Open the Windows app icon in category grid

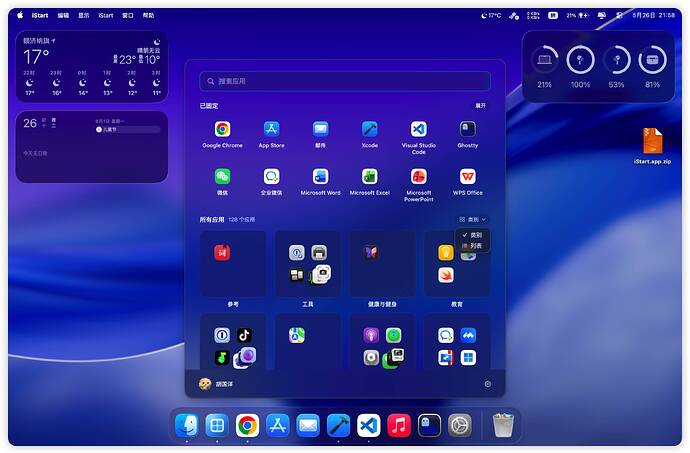(x=468, y=358)
